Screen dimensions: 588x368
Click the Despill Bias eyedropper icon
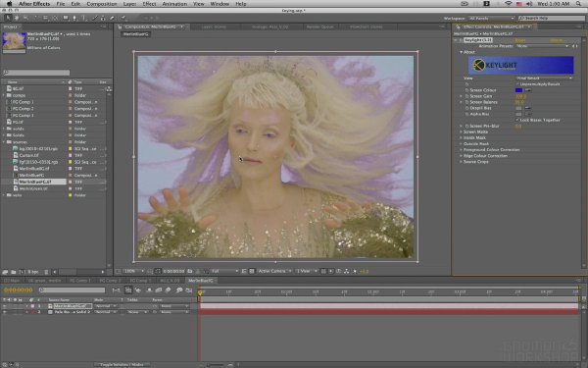tap(528, 108)
